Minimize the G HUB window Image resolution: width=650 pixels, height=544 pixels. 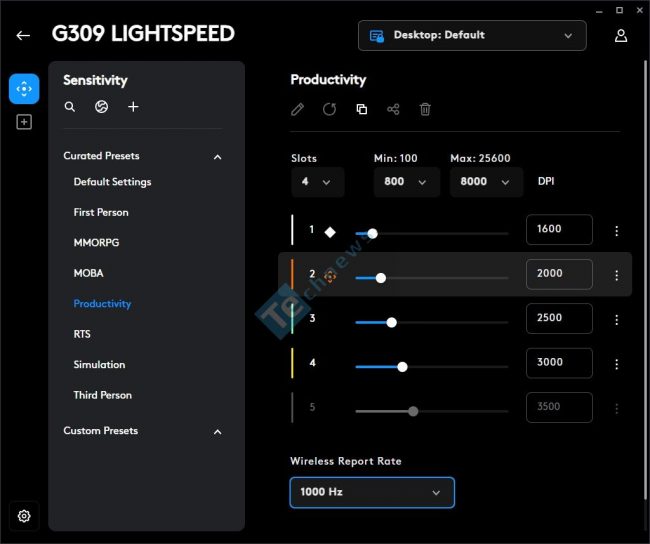[599, 11]
